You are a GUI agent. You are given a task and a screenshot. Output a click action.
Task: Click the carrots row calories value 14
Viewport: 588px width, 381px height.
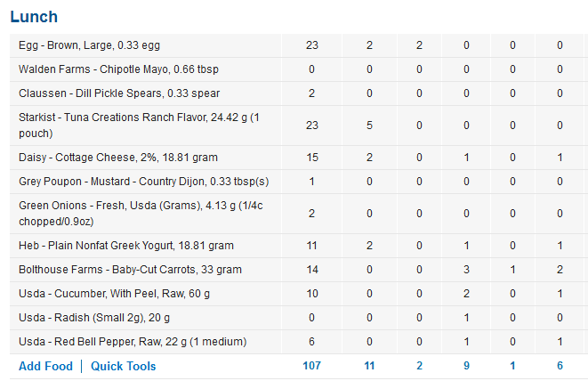pyautogui.click(x=311, y=270)
